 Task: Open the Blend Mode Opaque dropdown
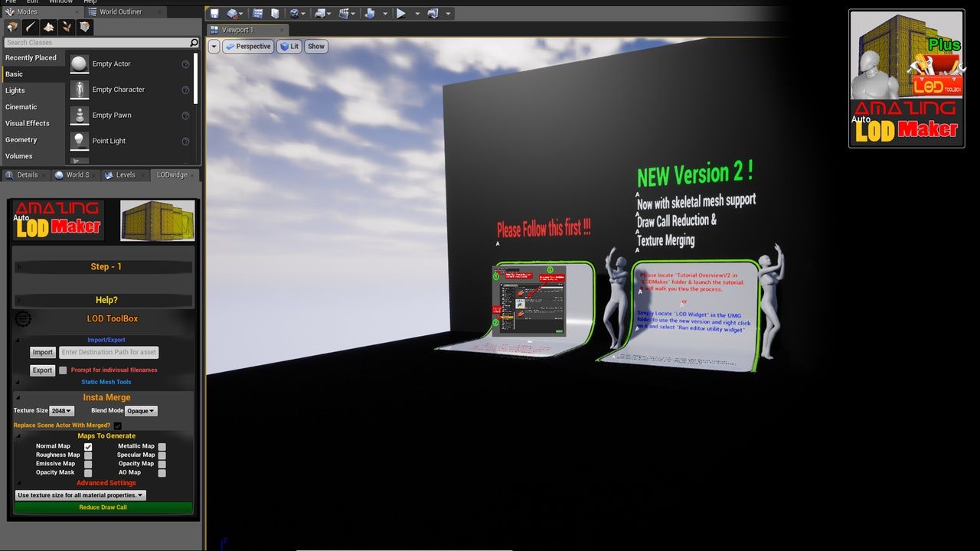click(x=141, y=411)
